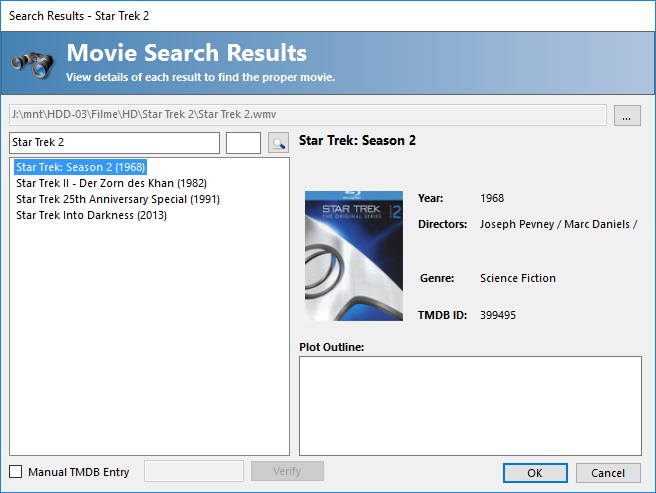Screen dimensions: 656x493
Task: Select Star Trek Into Darkness (2013)
Action: [x=91, y=215]
